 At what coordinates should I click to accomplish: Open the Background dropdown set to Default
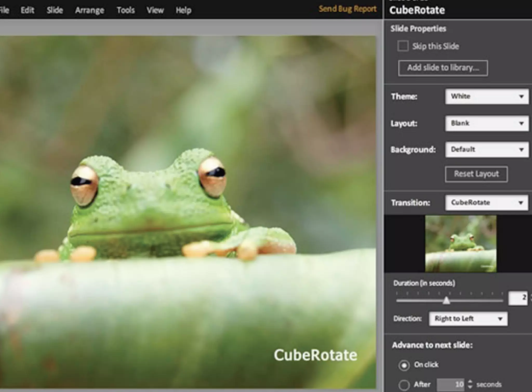(487, 150)
